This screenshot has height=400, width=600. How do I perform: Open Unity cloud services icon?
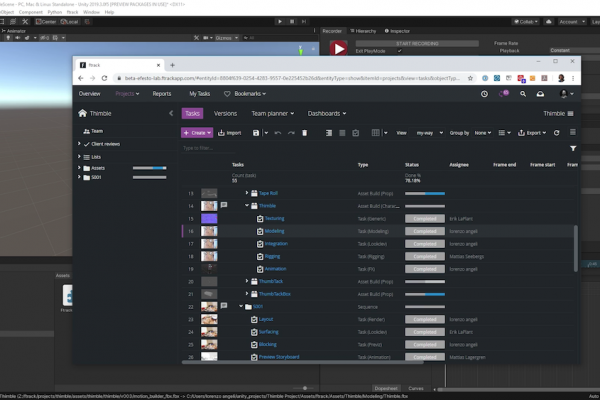[x=549, y=22]
